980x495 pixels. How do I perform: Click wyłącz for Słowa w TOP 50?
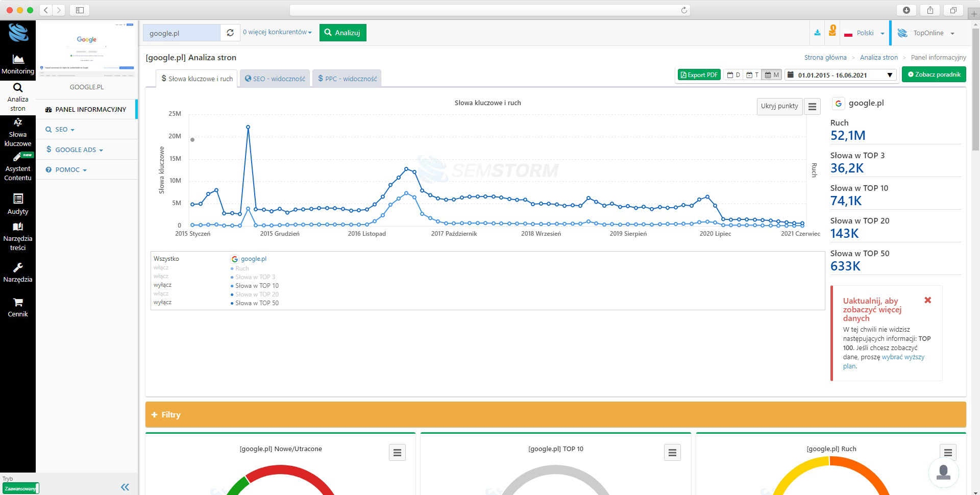[x=162, y=302]
